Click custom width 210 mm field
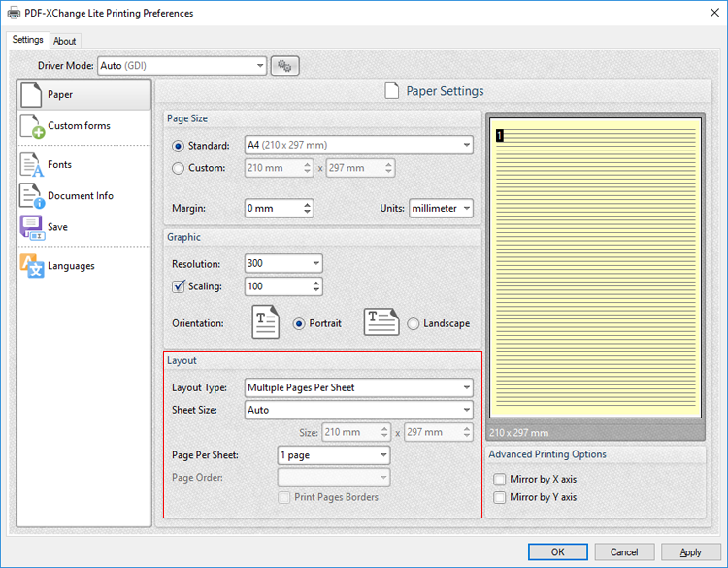 point(279,168)
